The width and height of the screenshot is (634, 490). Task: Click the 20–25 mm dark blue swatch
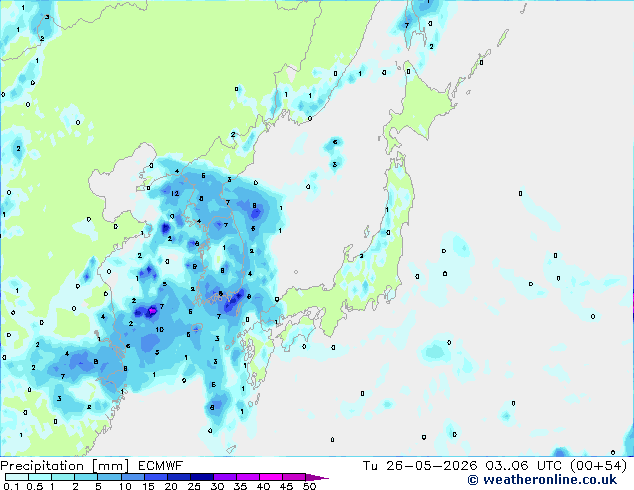pyautogui.click(x=178, y=477)
